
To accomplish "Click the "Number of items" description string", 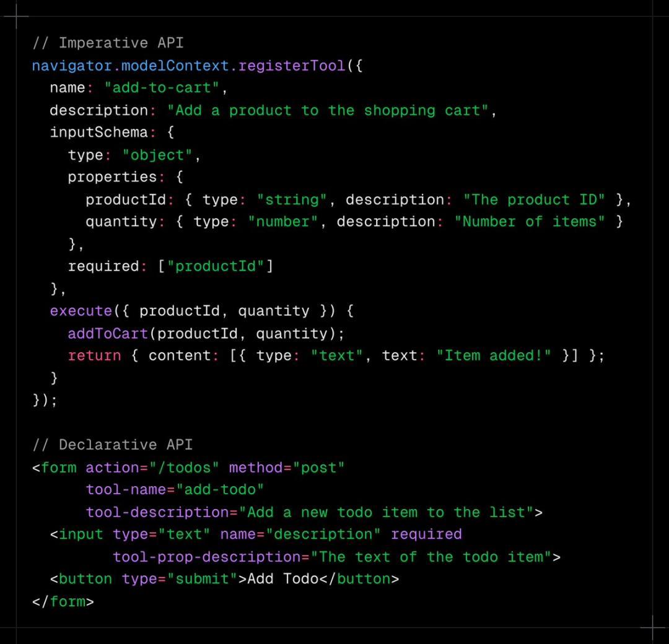I will pyautogui.click(x=529, y=222).
